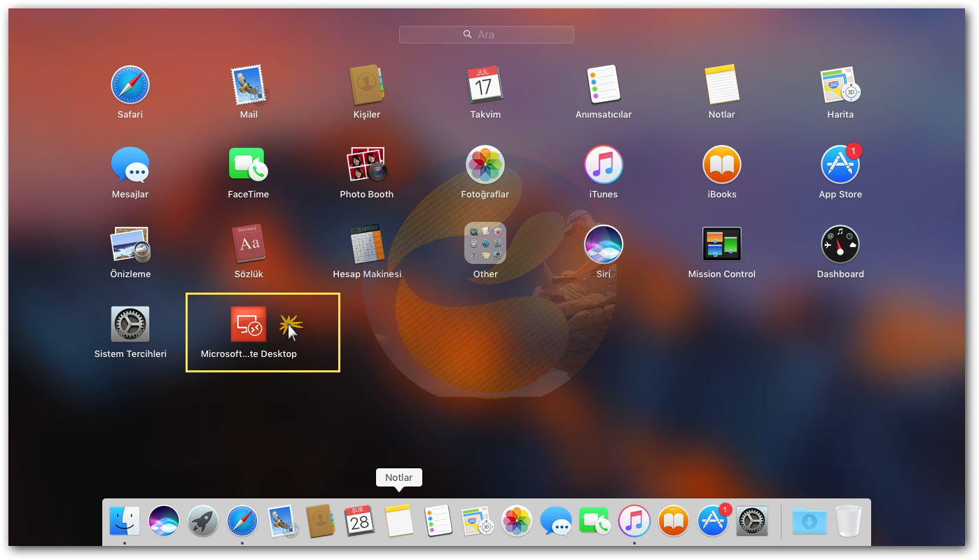Open iTunes music note in Dock
Viewport: 979px width, 560px height.
click(x=634, y=521)
